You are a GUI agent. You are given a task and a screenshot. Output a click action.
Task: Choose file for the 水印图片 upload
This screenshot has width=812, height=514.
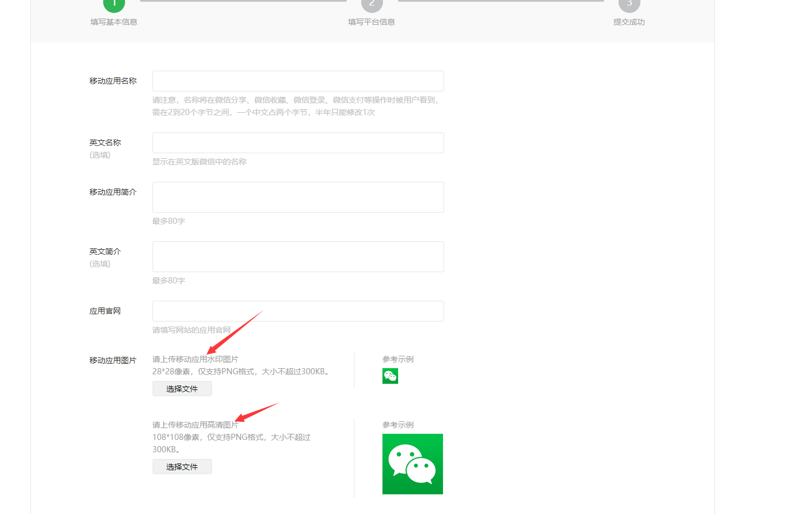(182, 389)
